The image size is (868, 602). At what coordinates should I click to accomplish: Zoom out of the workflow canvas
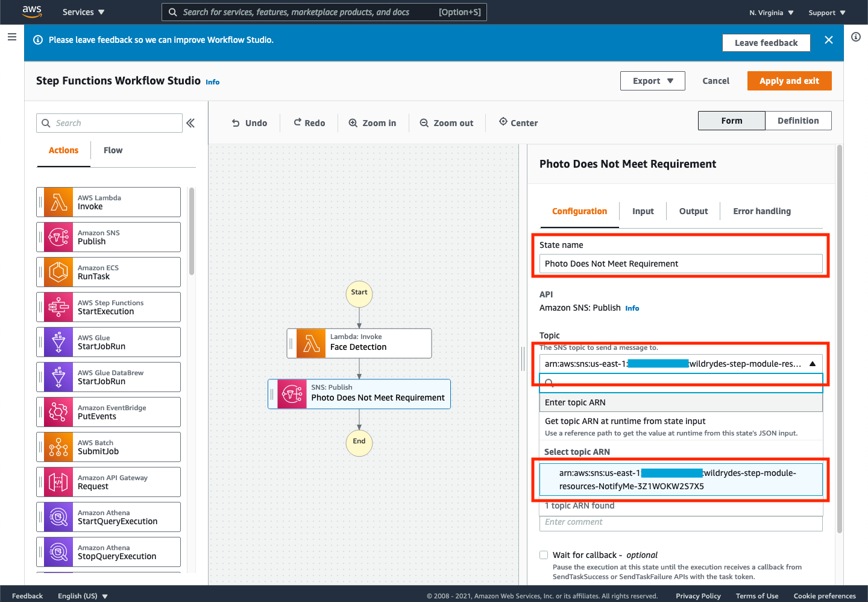point(447,123)
